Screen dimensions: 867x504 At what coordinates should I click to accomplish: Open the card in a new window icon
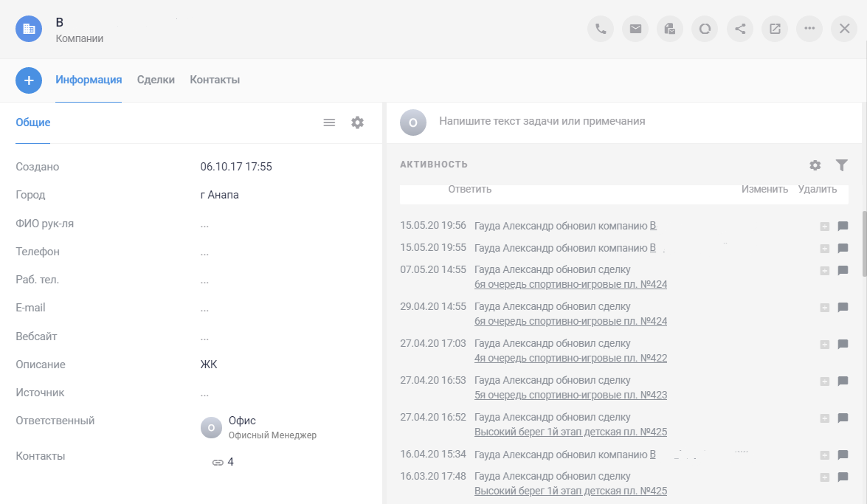774,29
